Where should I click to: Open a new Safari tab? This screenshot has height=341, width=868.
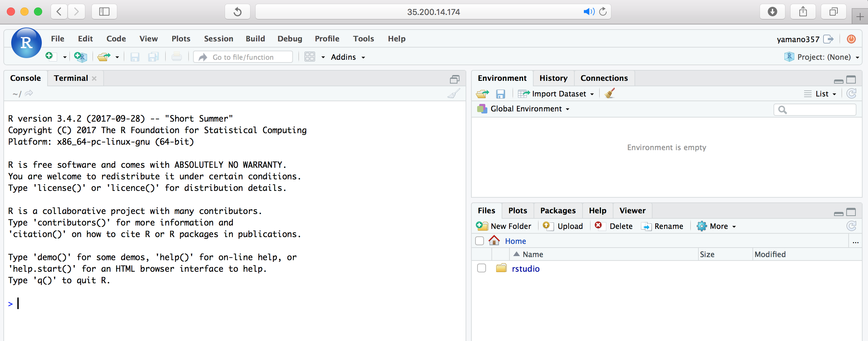(860, 16)
